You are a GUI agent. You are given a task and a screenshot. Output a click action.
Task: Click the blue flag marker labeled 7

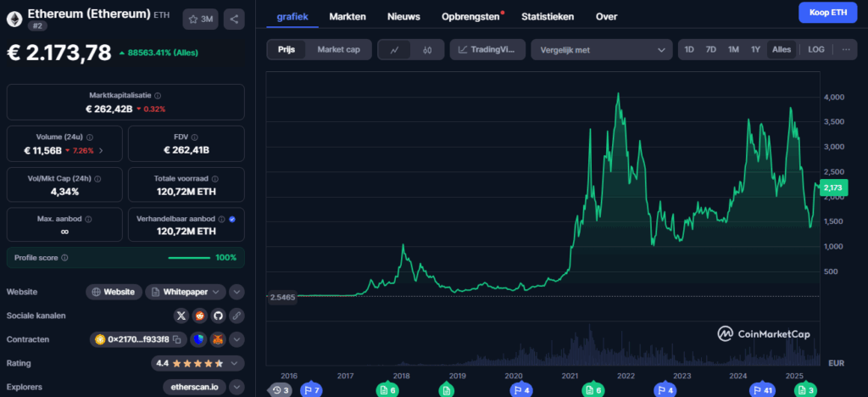point(311,390)
